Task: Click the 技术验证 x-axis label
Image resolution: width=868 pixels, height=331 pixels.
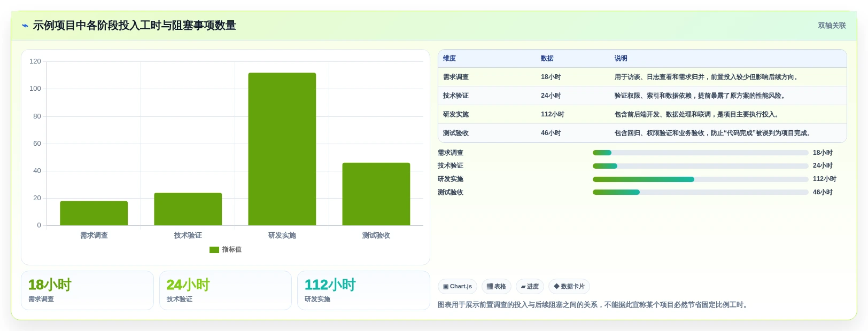Action: pos(188,235)
